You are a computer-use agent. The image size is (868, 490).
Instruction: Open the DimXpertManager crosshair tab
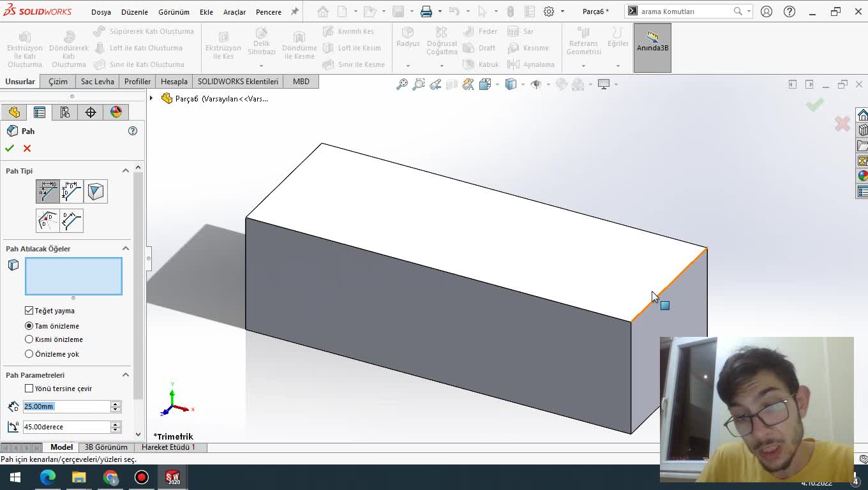pos(91,112)
